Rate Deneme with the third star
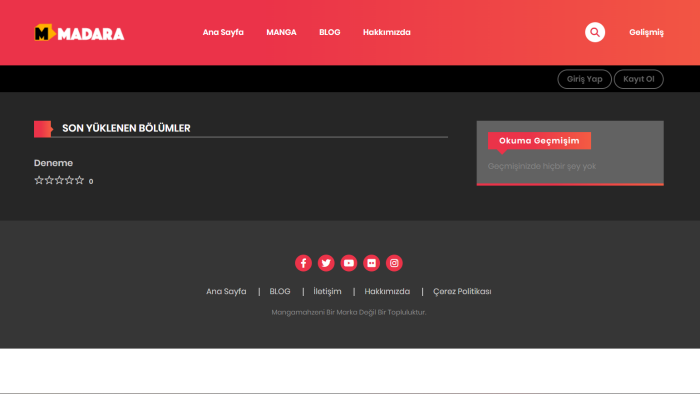 click(59, 180)
